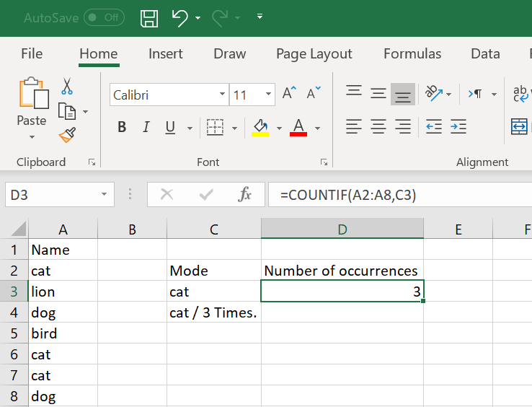Select column A header

pyautogui.click(x=63, y=228)
